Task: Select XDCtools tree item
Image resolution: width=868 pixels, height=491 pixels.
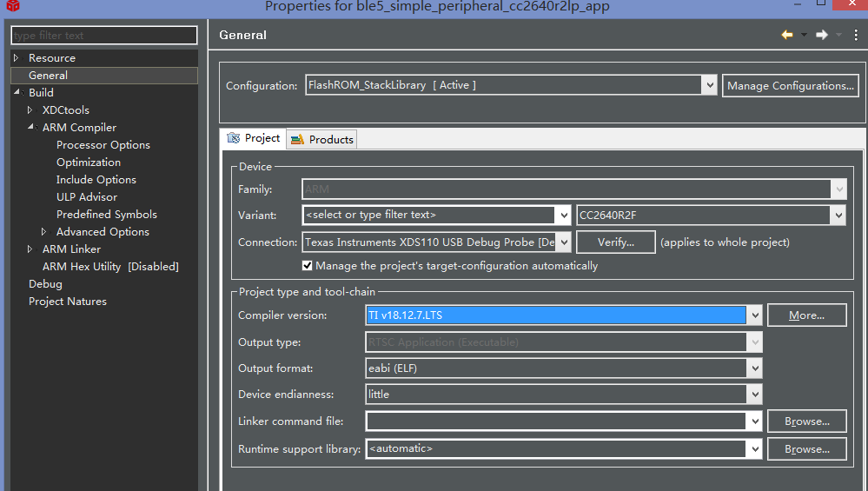Action: 66,109
